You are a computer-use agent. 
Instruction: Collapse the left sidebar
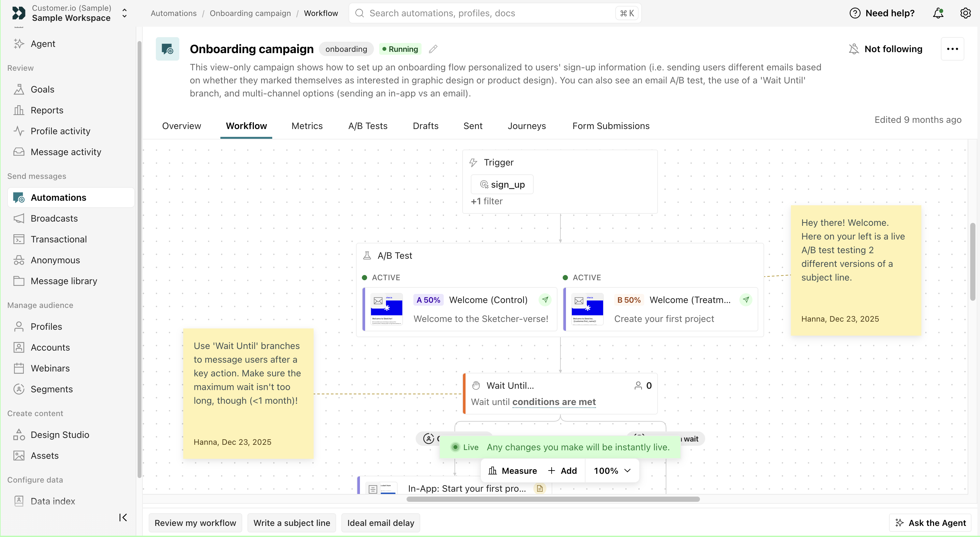pyautogui.click(x=123, y=517)
